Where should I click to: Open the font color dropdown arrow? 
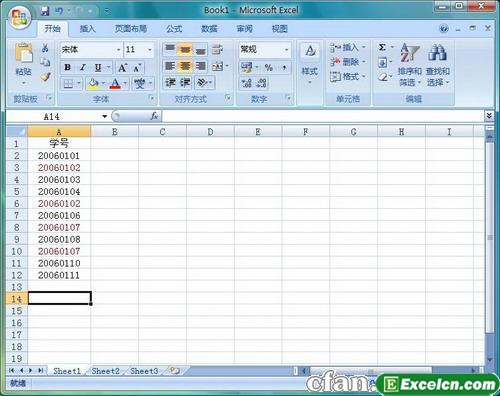point(125,83)
